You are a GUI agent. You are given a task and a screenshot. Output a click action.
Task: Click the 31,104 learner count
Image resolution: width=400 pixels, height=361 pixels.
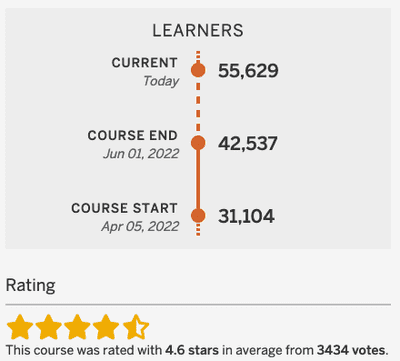246,216
